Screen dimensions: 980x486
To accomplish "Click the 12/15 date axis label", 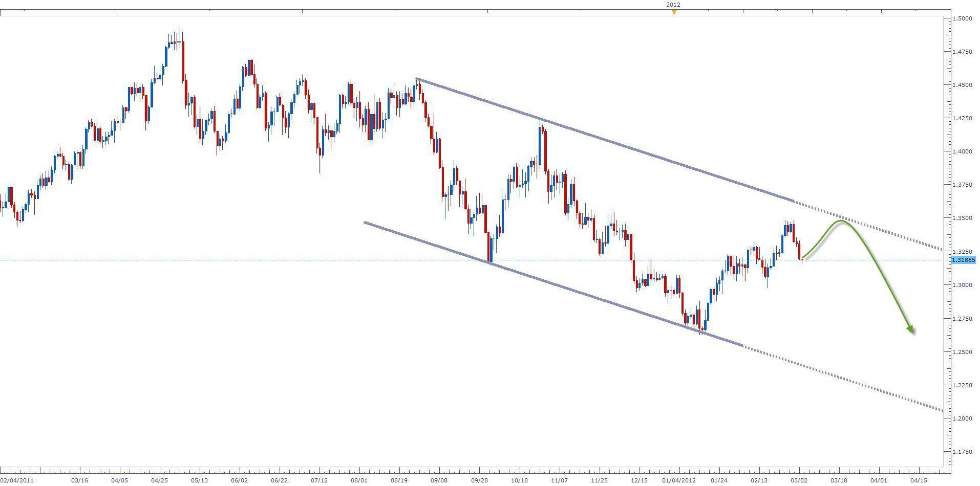I will [x=639, y=480].
